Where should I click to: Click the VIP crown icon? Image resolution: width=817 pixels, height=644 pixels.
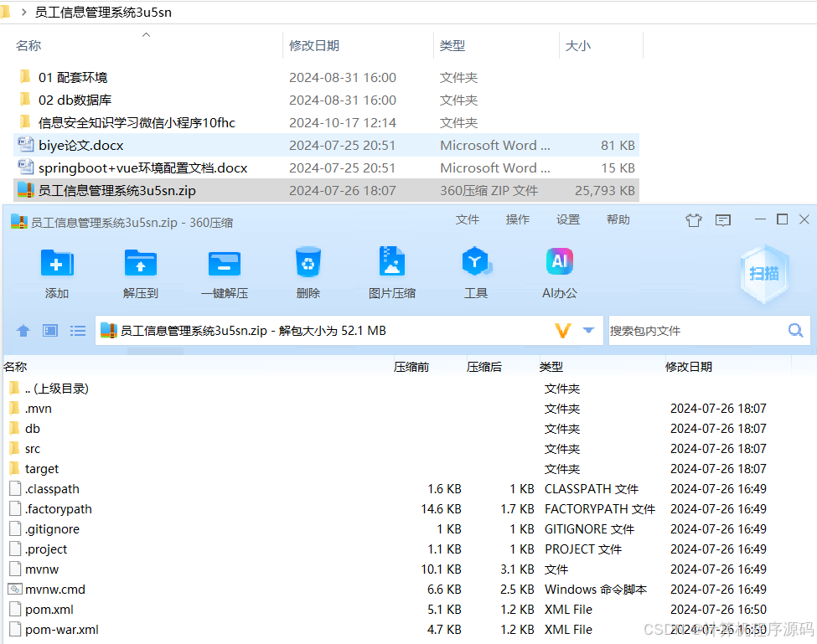pyautogui.click(x=693, y=219)
